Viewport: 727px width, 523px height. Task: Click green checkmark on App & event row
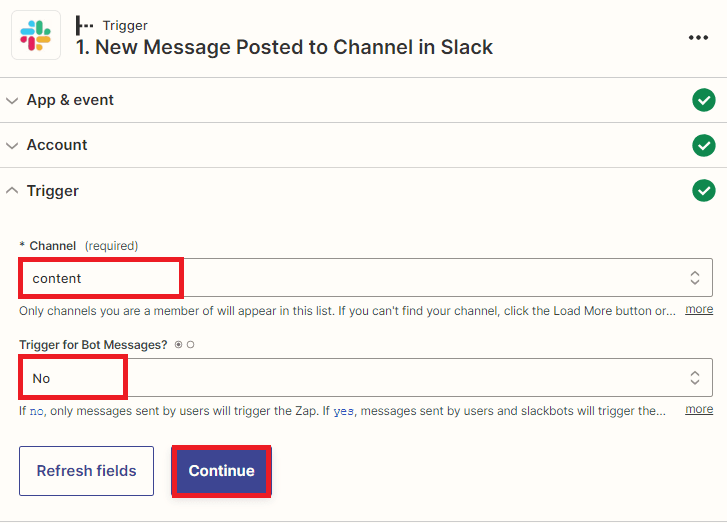pos(704,100)
